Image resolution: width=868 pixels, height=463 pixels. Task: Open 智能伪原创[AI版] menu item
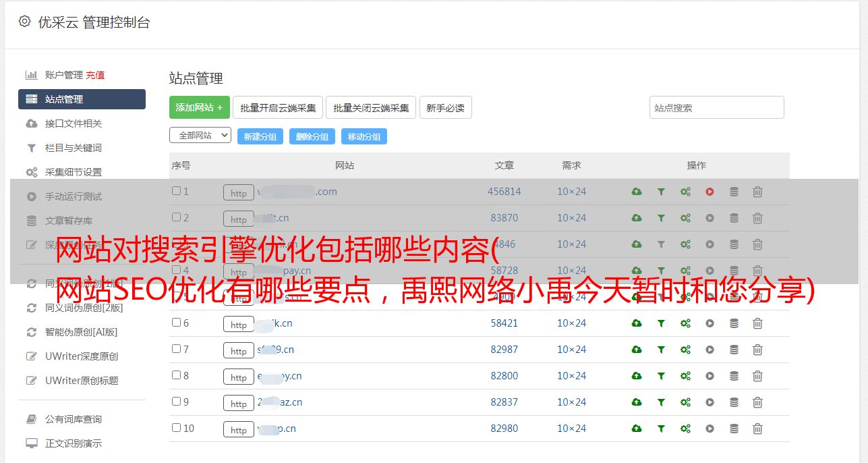click(82, 332)
